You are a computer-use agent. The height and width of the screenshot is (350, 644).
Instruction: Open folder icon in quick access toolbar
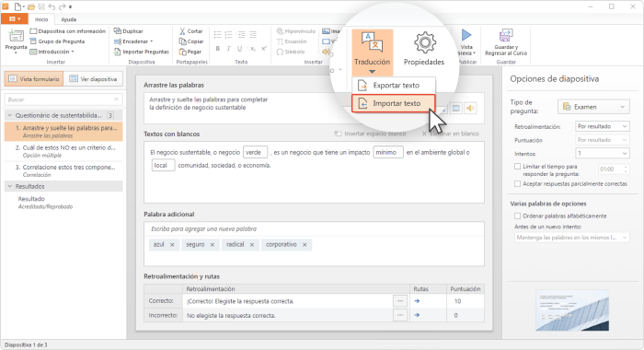(31, 6)
